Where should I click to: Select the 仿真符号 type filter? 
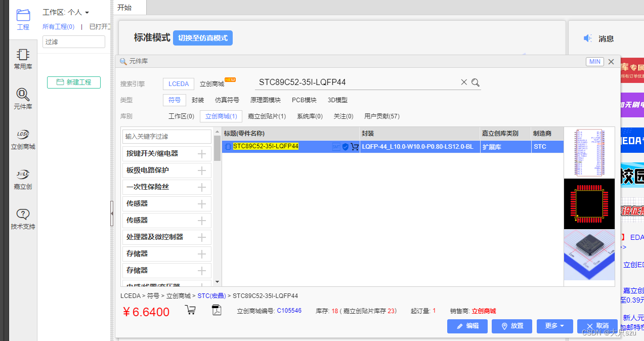coord(227,100)
